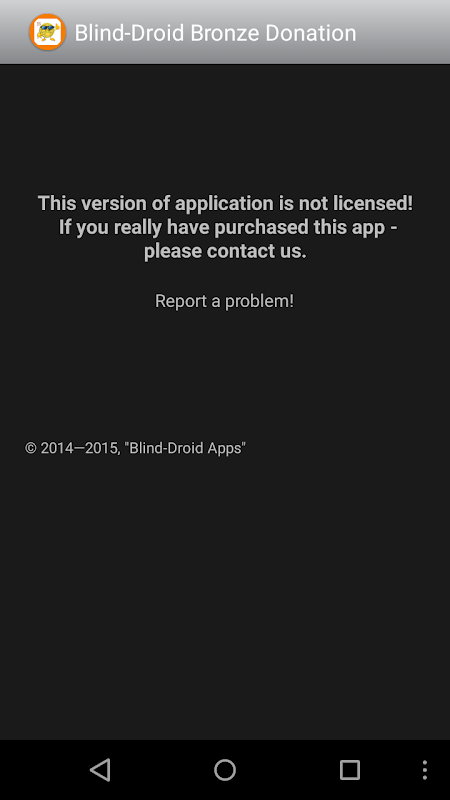Tap the 'not licensed!' warning line
Screen dimensions: 450x800
click(225, 203)
